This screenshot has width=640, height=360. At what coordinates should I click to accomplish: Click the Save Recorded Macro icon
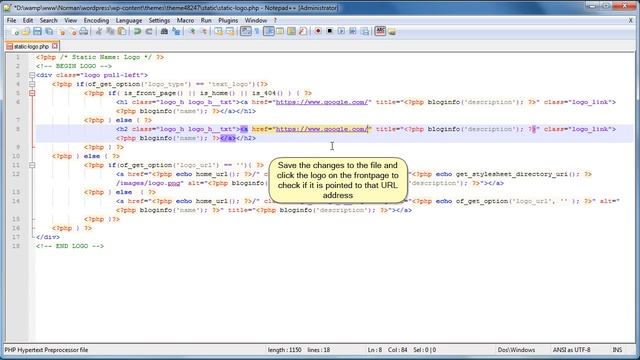(365, 31)
